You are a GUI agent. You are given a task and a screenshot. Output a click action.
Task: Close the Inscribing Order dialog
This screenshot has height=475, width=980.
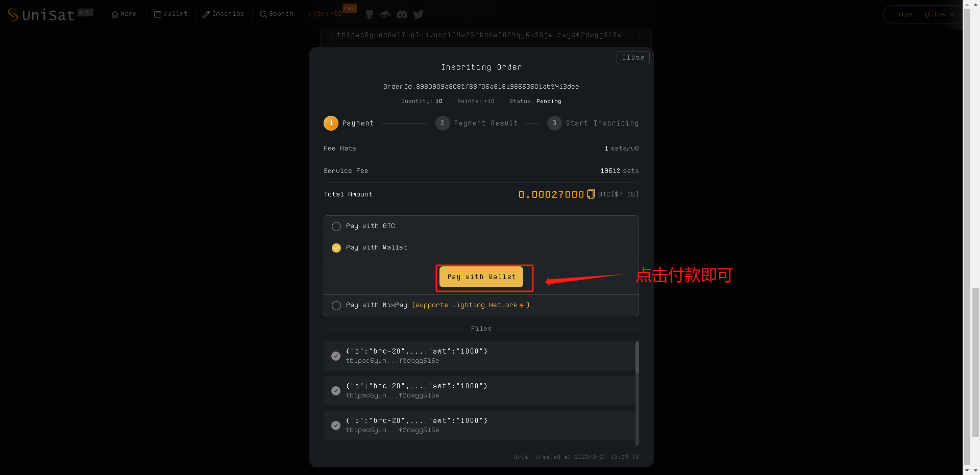point(633,58)
